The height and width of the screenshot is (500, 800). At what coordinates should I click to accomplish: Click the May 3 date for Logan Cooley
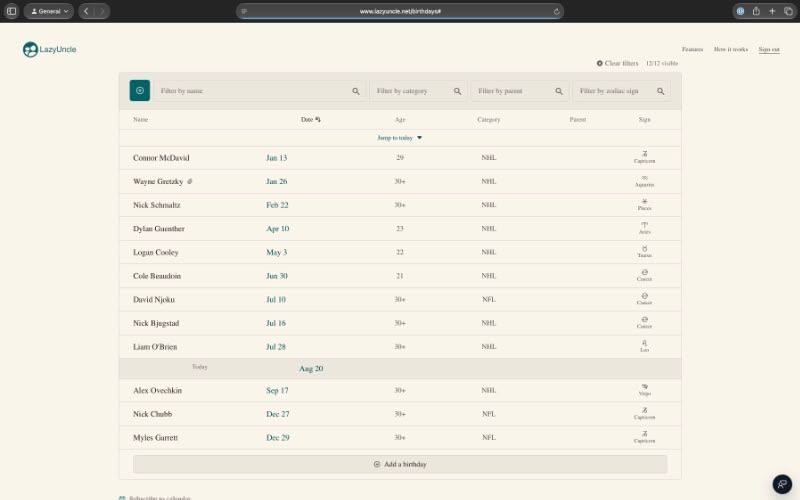pos(277,252)
